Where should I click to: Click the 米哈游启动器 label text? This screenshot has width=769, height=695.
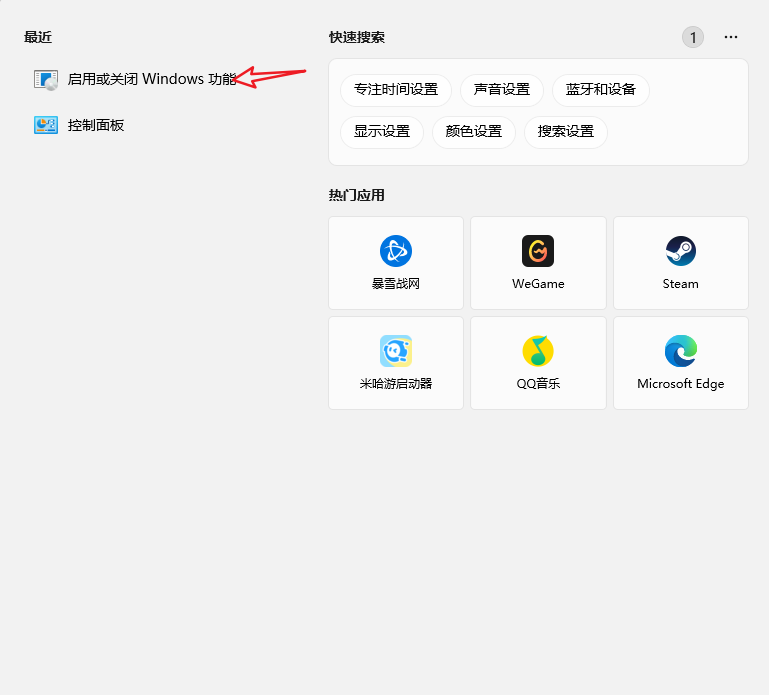pyautogui.click(x=396, y=384)
